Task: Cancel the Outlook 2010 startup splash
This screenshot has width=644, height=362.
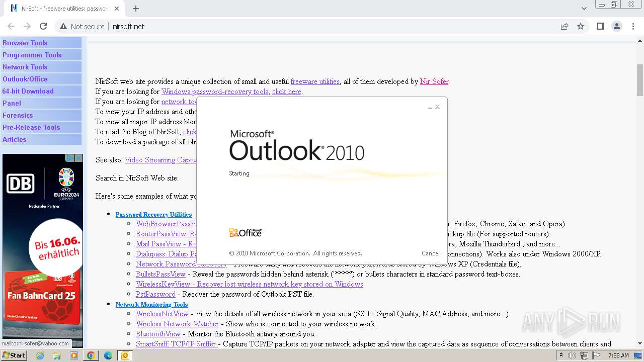Action: 431,253
